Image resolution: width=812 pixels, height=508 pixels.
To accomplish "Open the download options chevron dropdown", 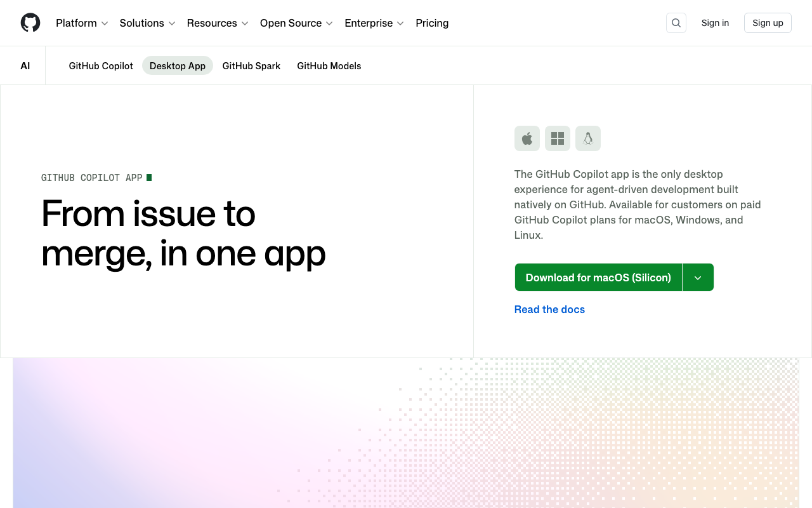I will [x=698, y=277].
